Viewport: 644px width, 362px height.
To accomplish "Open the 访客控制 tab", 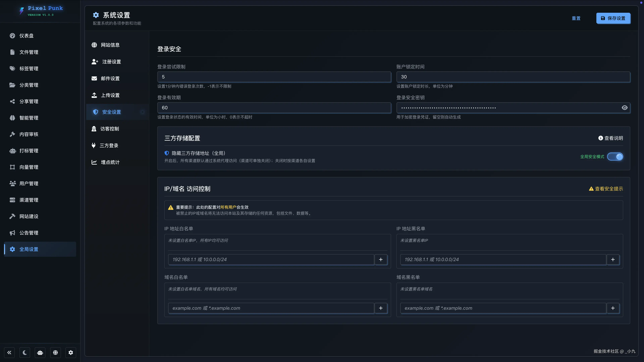I will tap(110, 129).
